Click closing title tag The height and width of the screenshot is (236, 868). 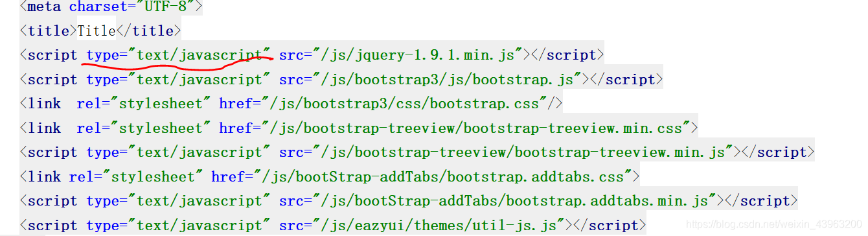(149, 31)
